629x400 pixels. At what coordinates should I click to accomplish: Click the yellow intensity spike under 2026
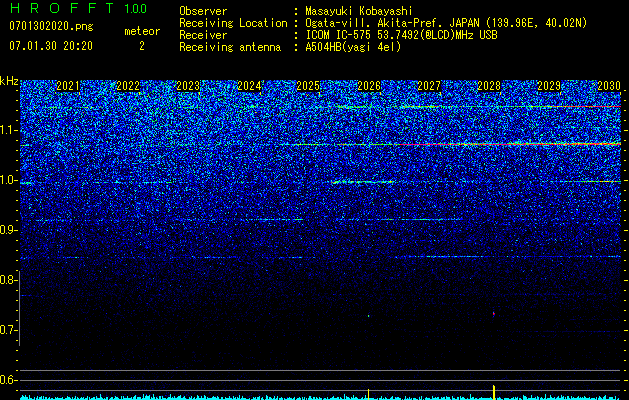(368, 392)
